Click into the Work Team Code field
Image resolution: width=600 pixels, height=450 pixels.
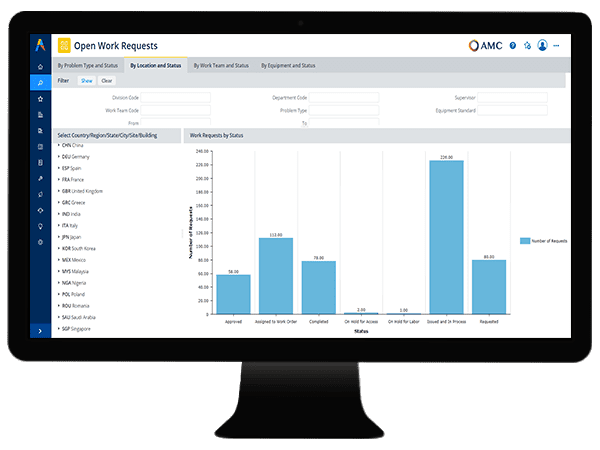click(x=176, y=110)
